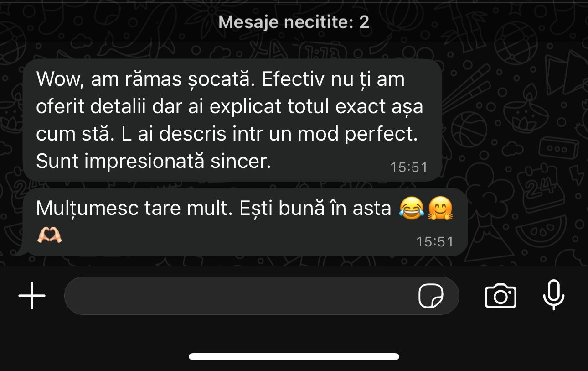Click the 15:51 timestamp on first message
The image size is (588, 371).
pyautogui.click(x=409, y=167)
